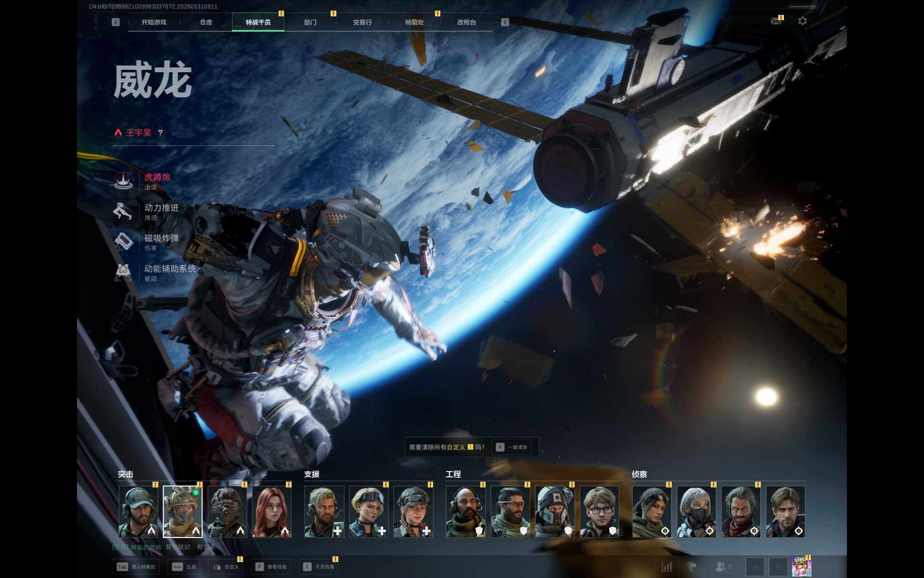Click the 出战 deploy button
The image size is (924, 578).
point(184,567)
